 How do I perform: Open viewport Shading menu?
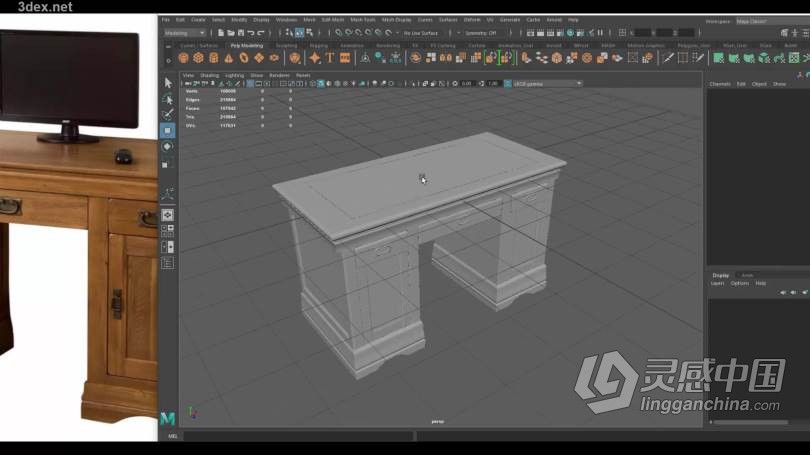pos(209,75)
